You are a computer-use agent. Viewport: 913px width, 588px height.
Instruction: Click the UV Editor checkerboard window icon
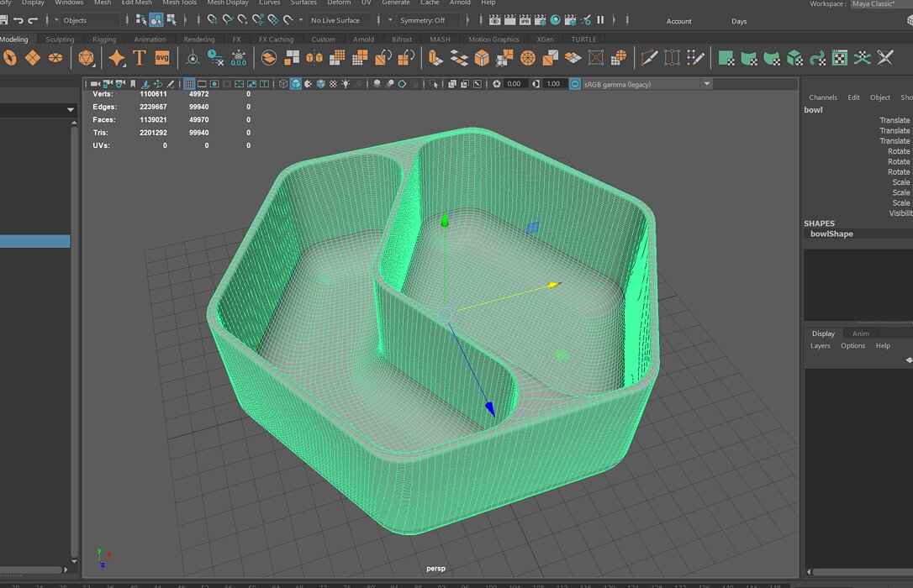tap(840, 58)
